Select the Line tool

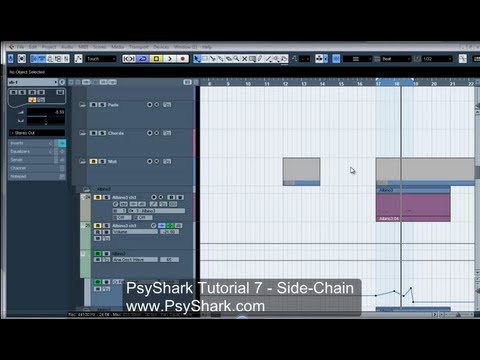(268, 59)
